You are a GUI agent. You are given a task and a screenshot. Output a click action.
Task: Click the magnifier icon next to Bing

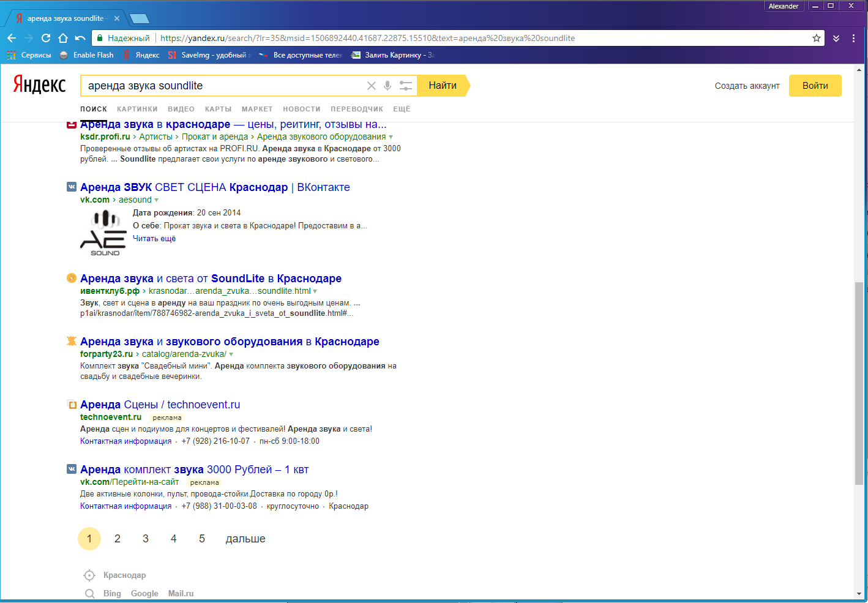pos(90,594)
